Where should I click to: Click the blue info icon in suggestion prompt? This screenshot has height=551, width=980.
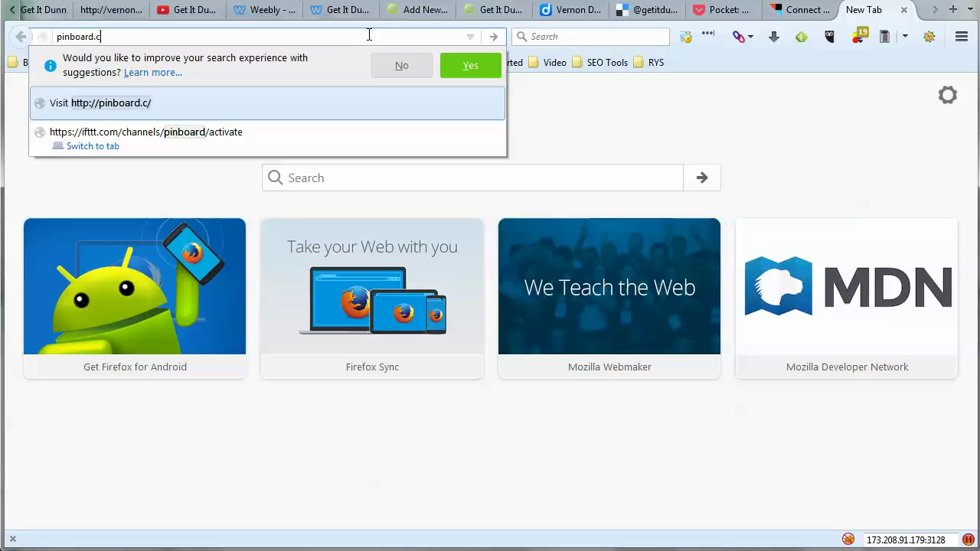click(51, 66)
